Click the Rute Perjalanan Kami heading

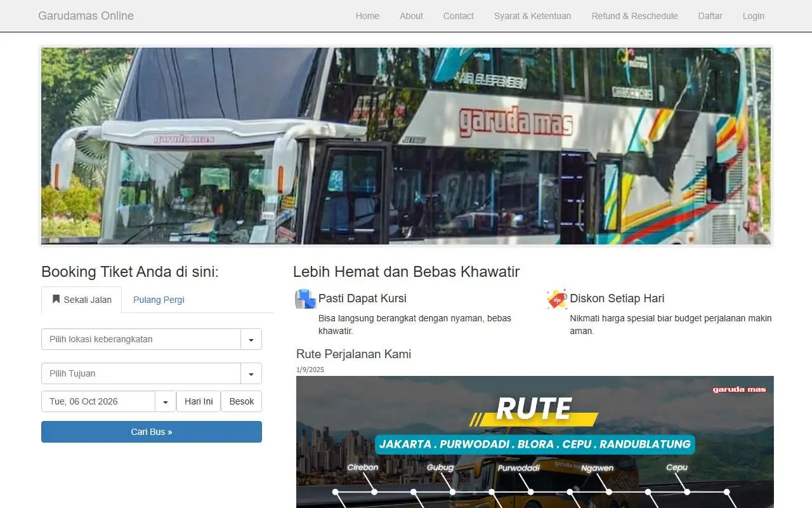pos(353,354)
